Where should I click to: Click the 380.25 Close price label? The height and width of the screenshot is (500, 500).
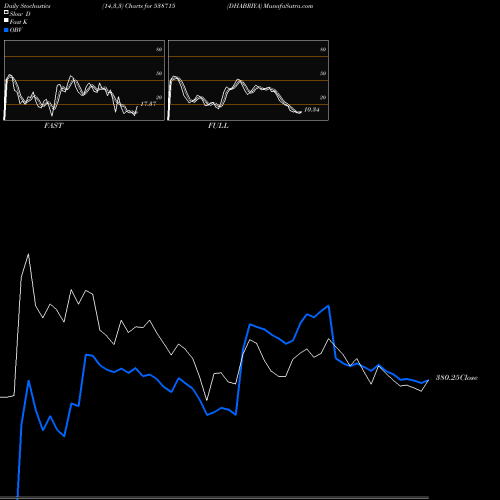(457, 378)
